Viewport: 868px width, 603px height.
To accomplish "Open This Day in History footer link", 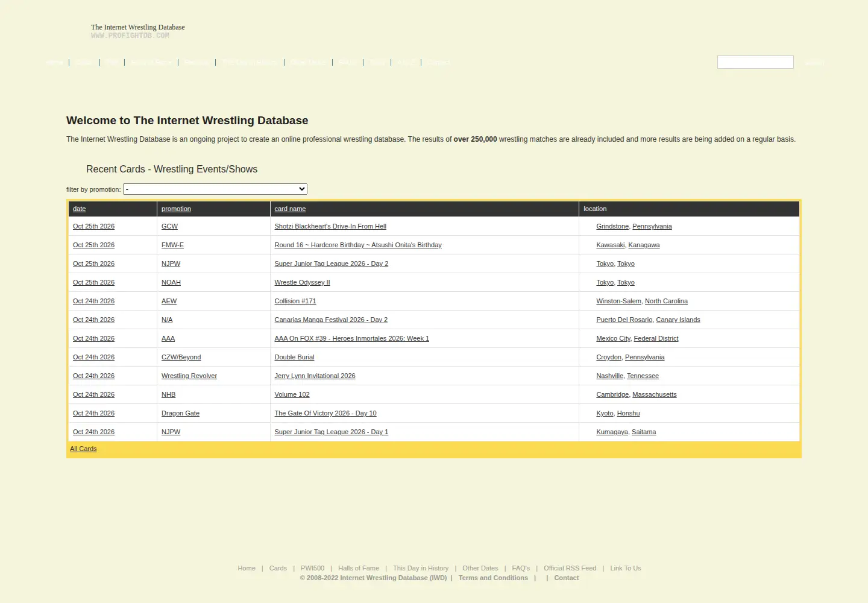I will 421,568.
